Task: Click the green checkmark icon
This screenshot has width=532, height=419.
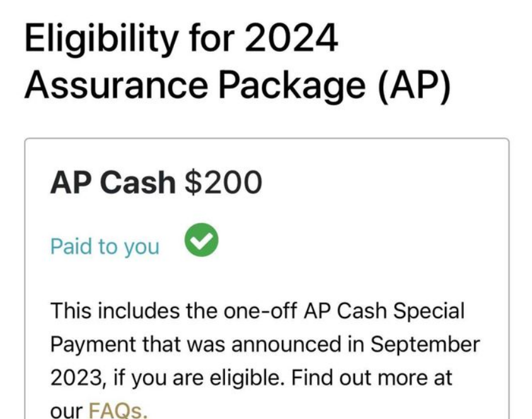Action: (202, 242)
